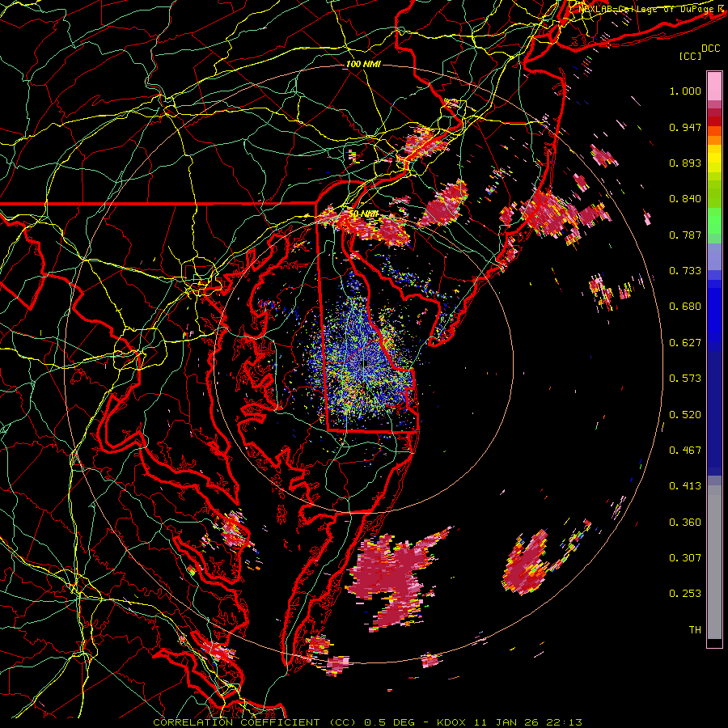Viewport: 728px width, 728px height.
Task: Click the 0.733 scale value
Action: [685, 271]
